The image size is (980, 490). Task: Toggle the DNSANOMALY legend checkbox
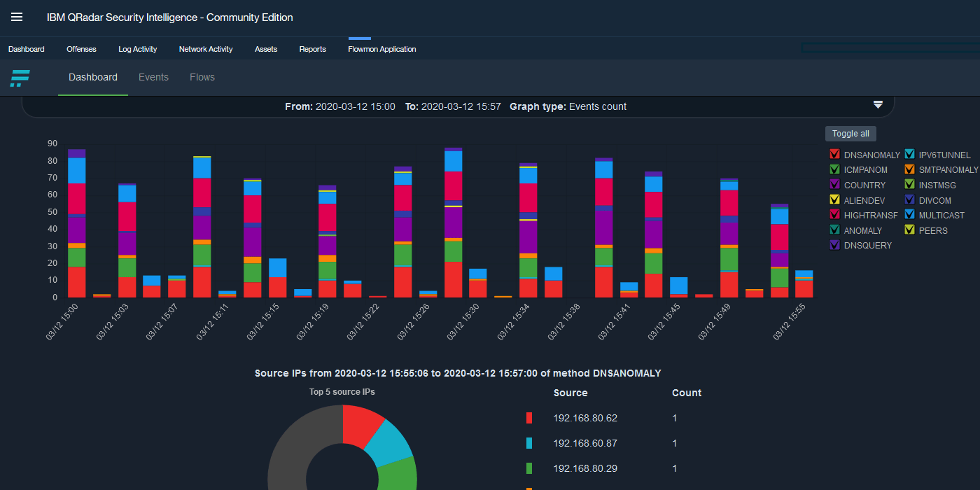coord(834,155)
